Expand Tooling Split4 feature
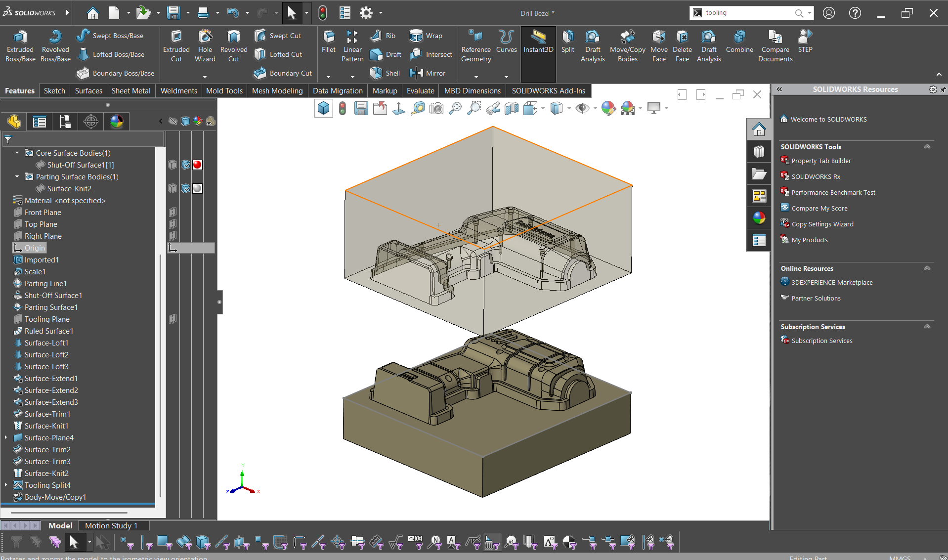This screenshot has width=948, height=560. pos(6,485)
